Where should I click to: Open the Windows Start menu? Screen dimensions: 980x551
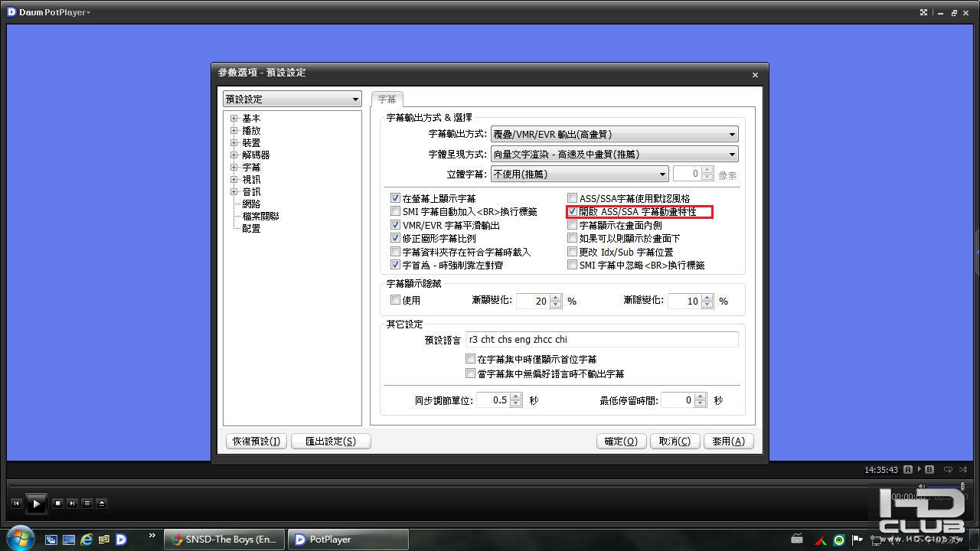(19, 537)
